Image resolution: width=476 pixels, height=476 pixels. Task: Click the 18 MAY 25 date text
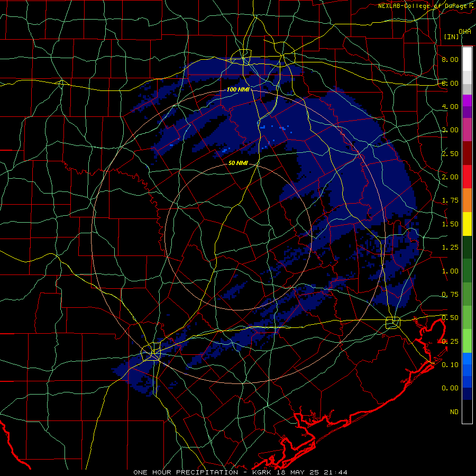[299, 472]
